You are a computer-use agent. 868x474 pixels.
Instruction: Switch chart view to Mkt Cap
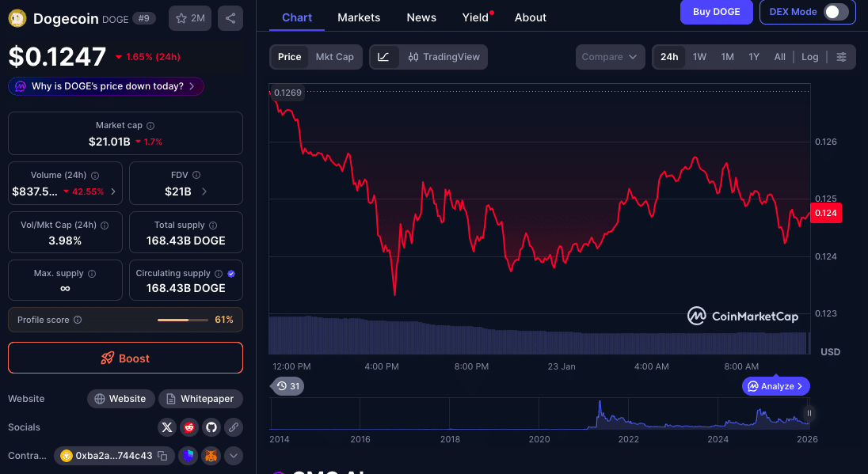click(x=336, y=56)
